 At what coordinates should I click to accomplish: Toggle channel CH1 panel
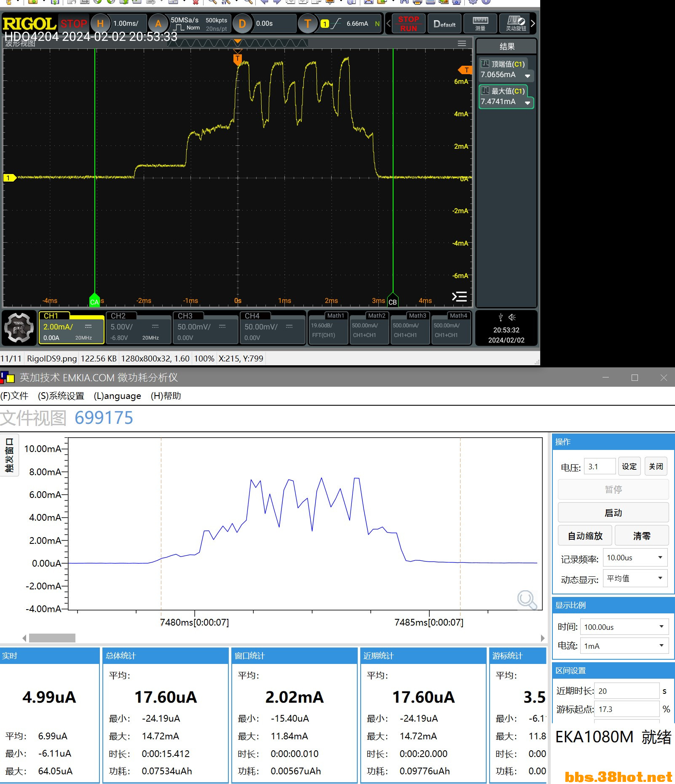coord(71,328)
